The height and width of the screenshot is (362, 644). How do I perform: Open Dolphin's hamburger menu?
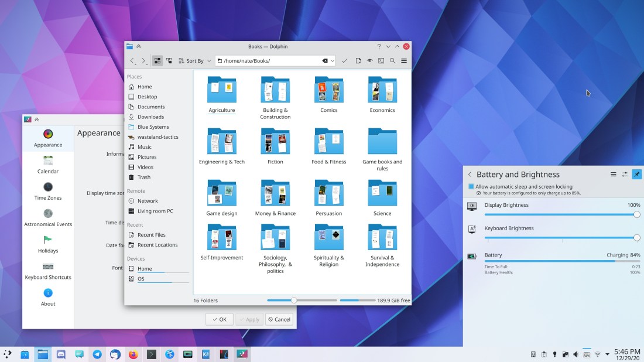pyautogui.click(x=404, y=61)
